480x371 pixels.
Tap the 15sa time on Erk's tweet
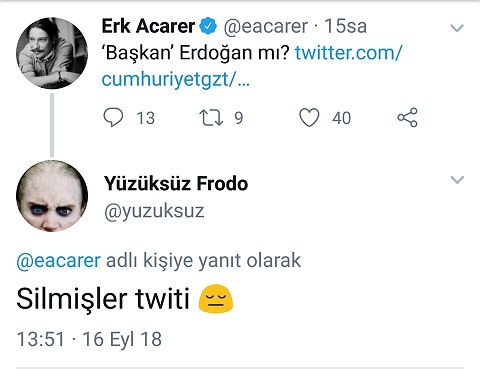(346, 26)
